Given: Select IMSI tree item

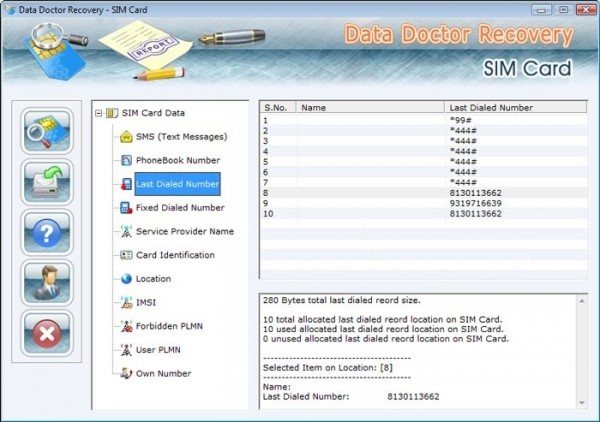Looking at the screenshot, I should pos(146,303).
